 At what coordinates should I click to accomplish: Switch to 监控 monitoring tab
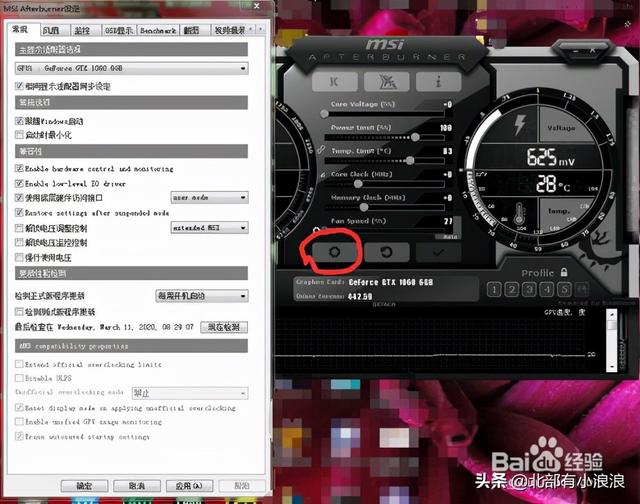(84, 30)
